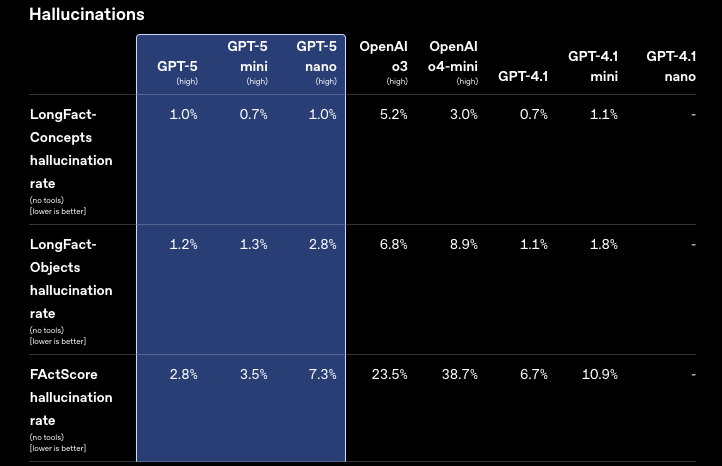The width and height of the screenshot is (722, 466).
Task: Click the 5.2% value for OpenAI o3
Action: click(393, 114)
